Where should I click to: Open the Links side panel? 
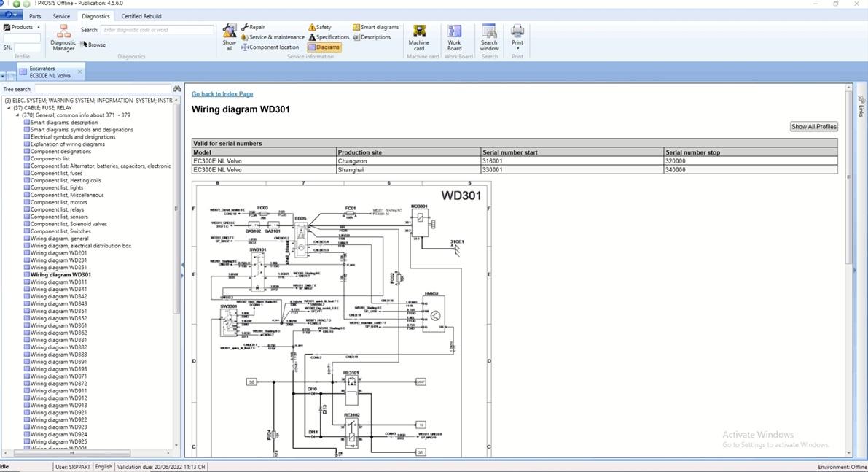click(861, 107)
